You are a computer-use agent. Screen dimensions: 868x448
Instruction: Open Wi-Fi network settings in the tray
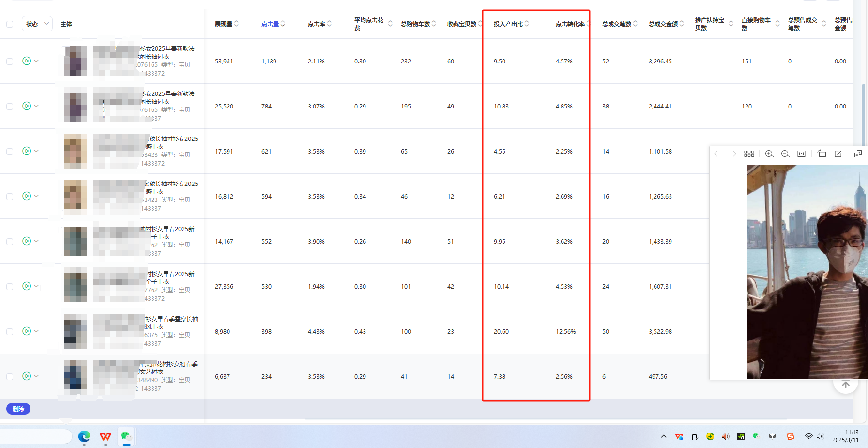808,436
